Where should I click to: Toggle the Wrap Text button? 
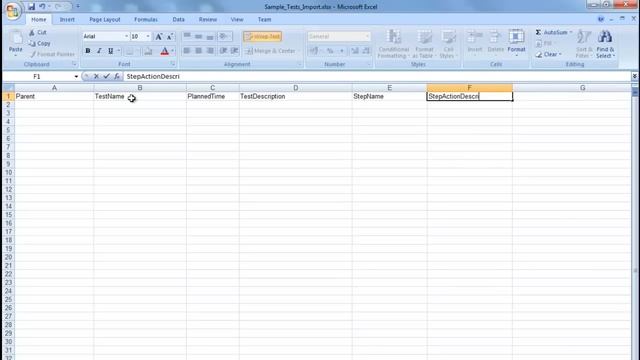pos(262,36)
